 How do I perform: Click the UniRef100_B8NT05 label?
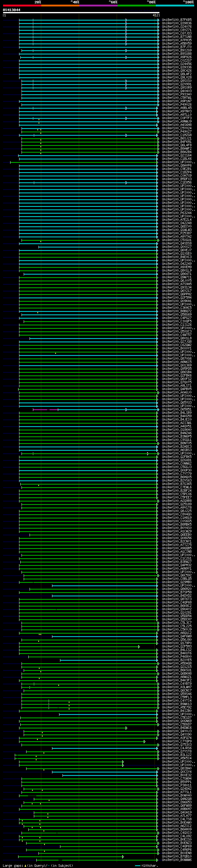[177, 443]
